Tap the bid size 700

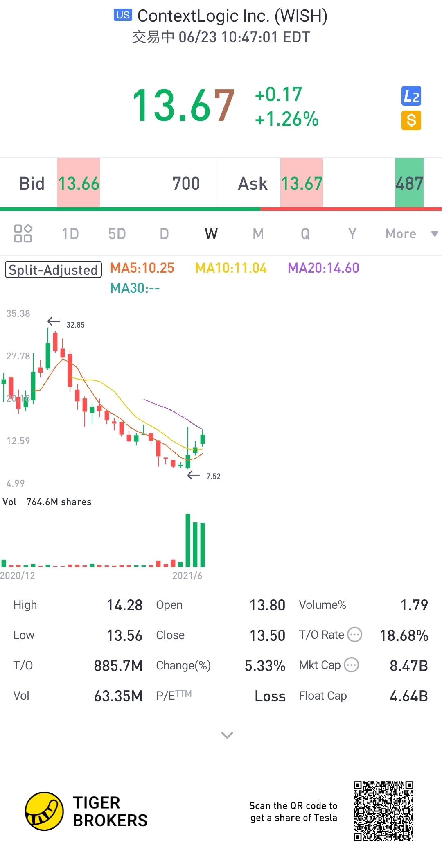(186, 183)
